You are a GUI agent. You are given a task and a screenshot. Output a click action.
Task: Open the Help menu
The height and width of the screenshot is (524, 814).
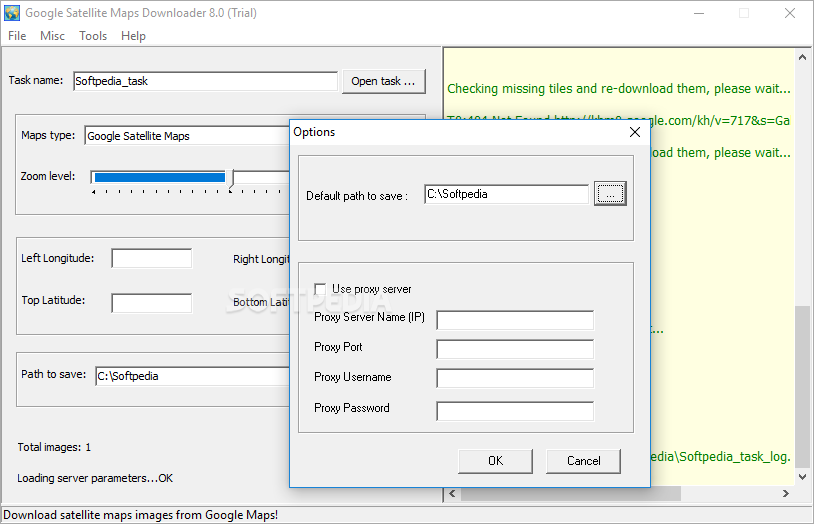[x=133, y=36]
